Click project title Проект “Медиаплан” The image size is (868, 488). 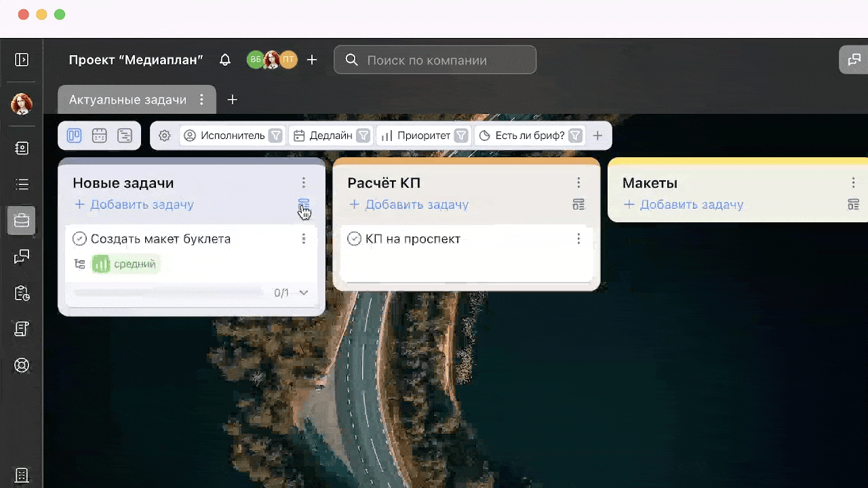pyautogui.click(x=136, y=60)
